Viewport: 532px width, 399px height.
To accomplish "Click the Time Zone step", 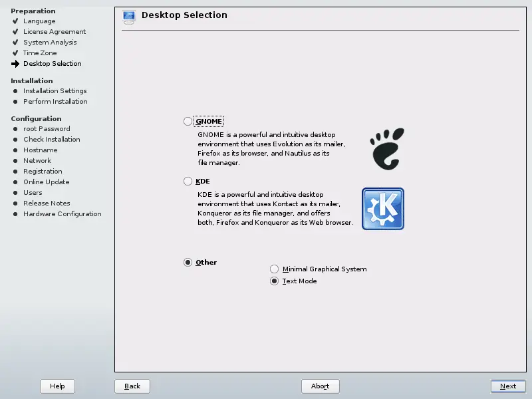I will point(40,53).
